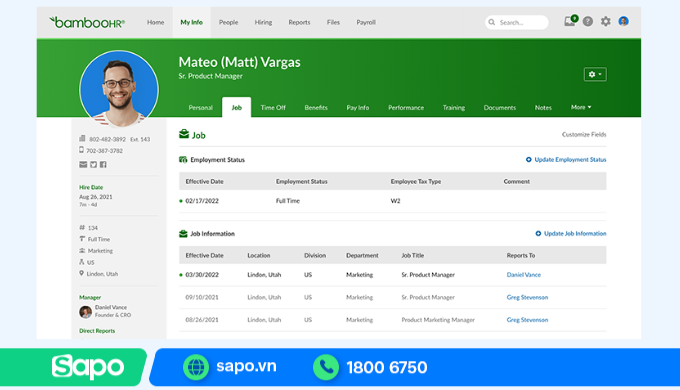Click Mateo Vargas profile photo
The image size is (680, 390).
point(119,89)
